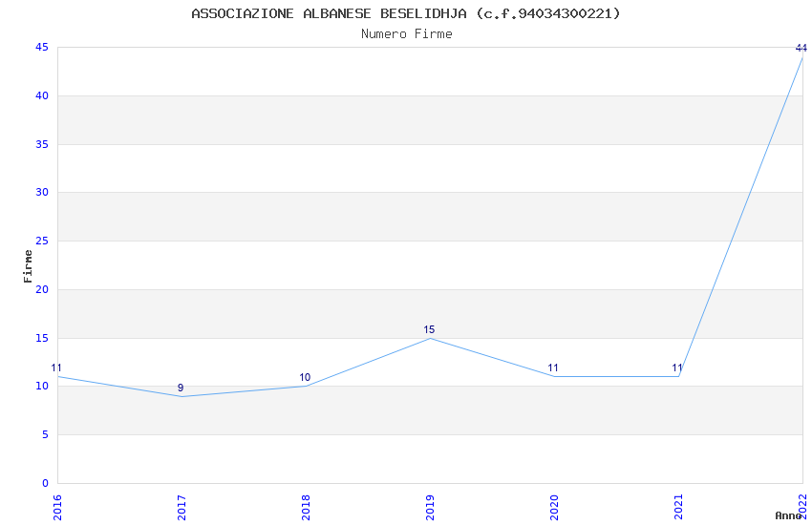The height and width of the screenshot is (525, 812).
Task: Click the 25 y-axis tick label
Action: click(42, 241)
